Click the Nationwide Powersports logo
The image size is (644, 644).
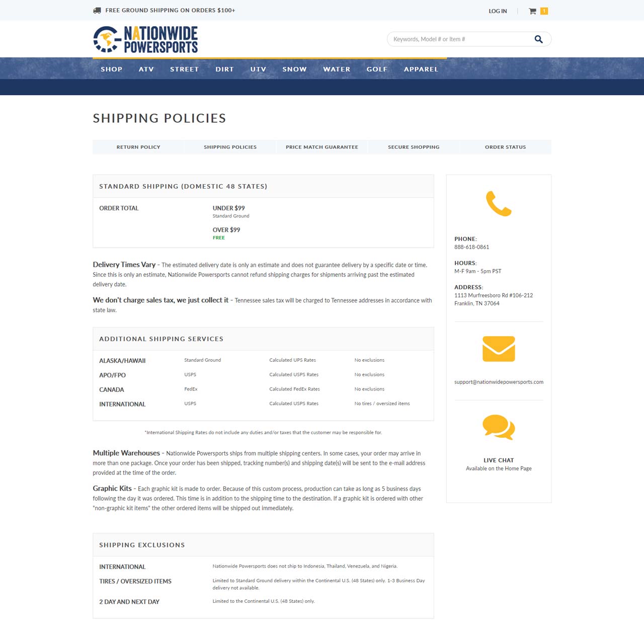click(x=145, y=39)
